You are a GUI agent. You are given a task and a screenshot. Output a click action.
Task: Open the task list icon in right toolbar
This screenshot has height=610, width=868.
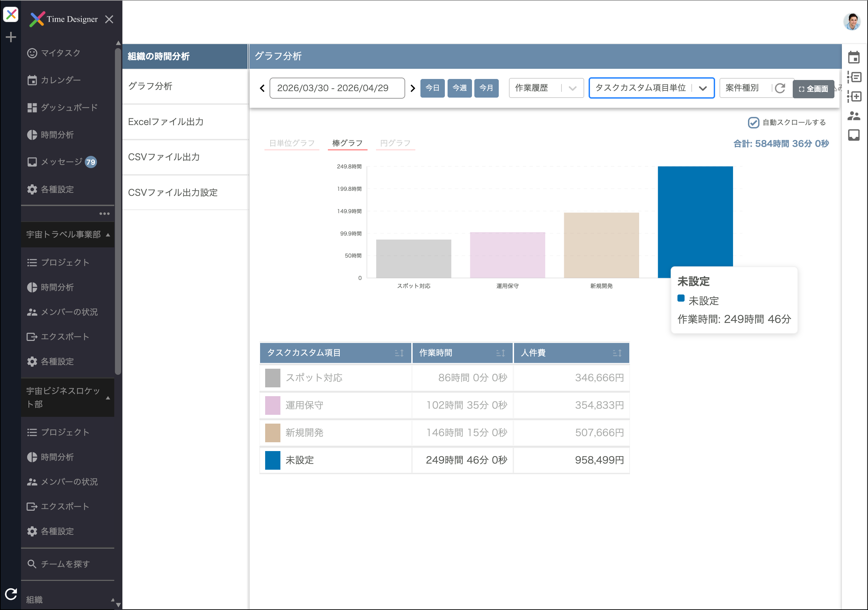coord(854,77)
